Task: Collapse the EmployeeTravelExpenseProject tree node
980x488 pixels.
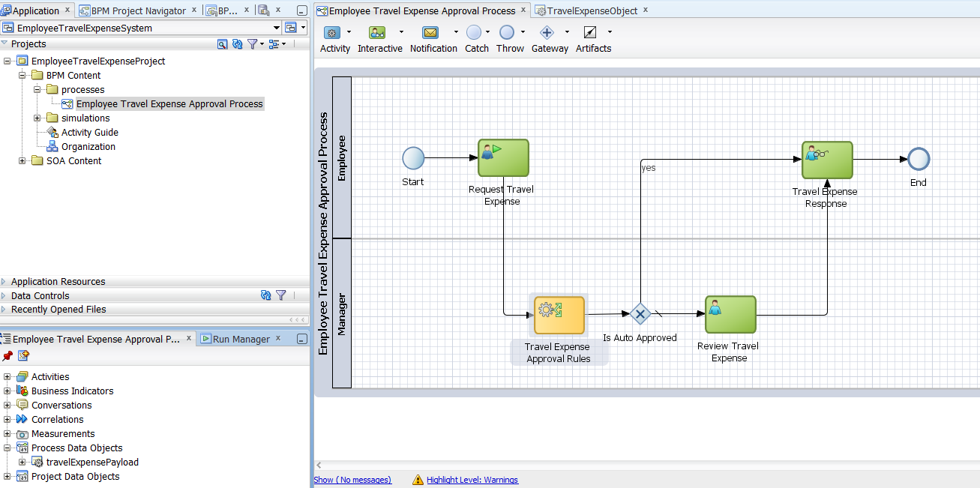Action: tap(7, 61)
